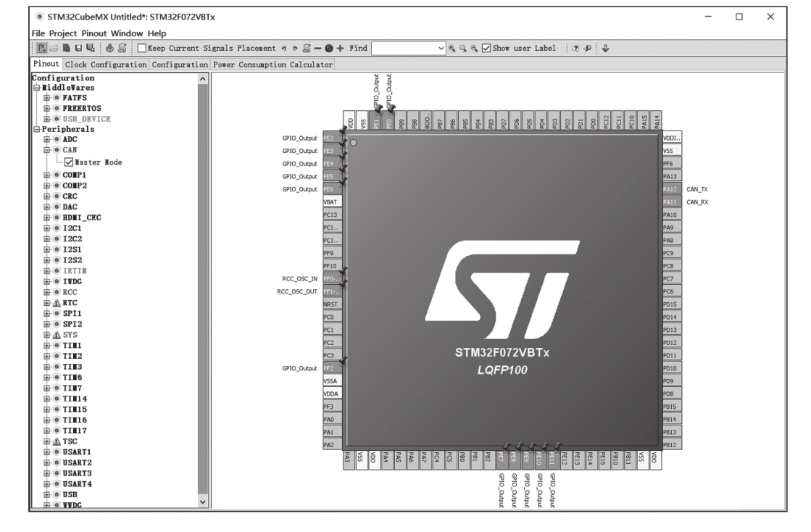Viewport: 811px width, 532px height.
Task: Expand the FATFS middleware node
Action: [x=47, y=98]
